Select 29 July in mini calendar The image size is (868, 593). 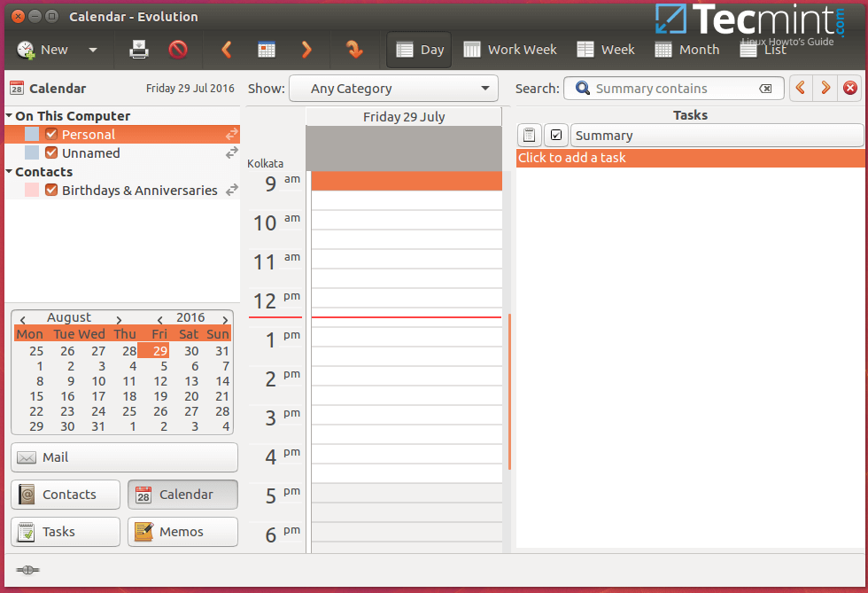(154, 351)
